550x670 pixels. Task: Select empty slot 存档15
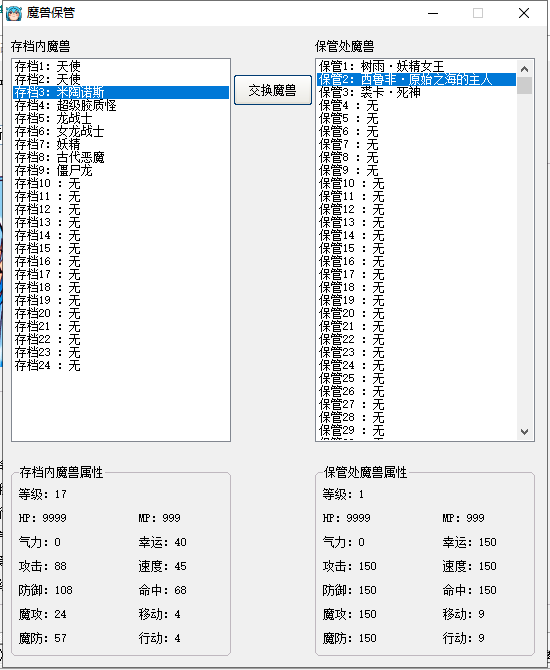click(121, 249)
